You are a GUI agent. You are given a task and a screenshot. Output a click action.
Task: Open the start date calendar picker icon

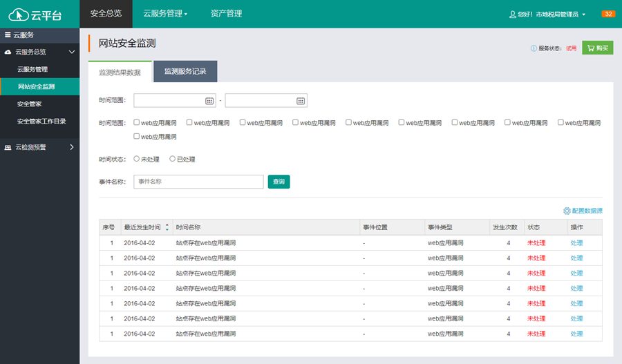coord(209,101)
